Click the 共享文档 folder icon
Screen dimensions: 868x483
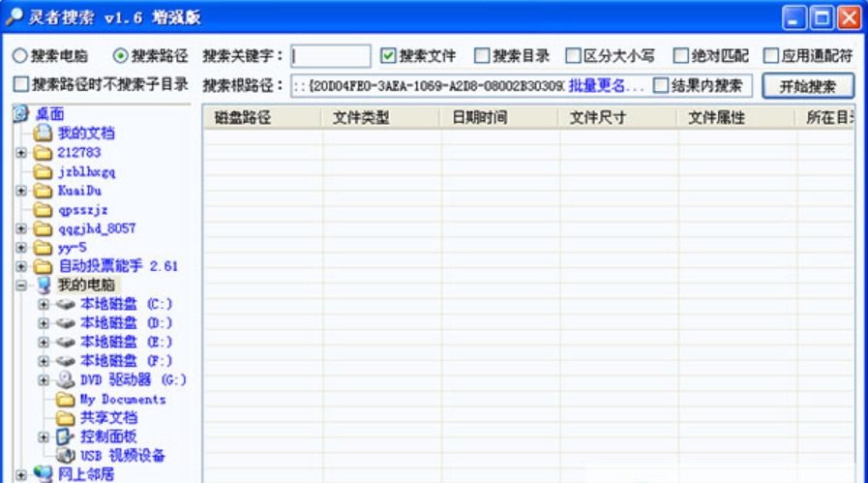66,417
